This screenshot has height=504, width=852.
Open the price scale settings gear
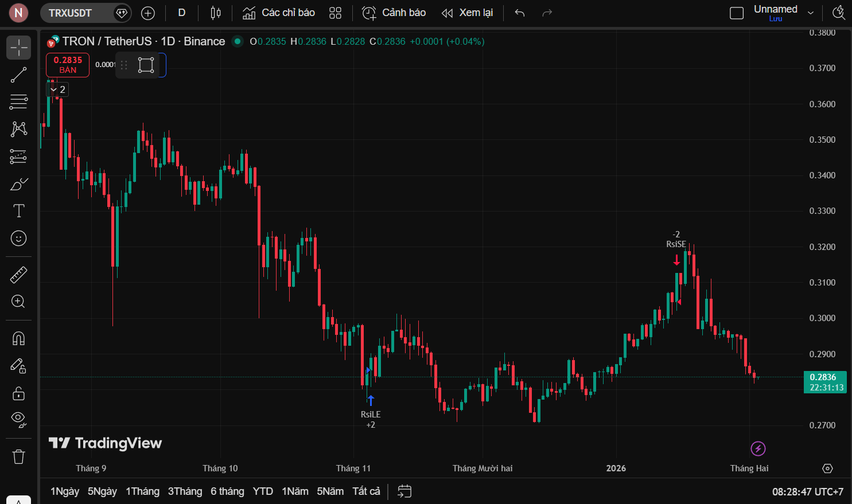827,468
